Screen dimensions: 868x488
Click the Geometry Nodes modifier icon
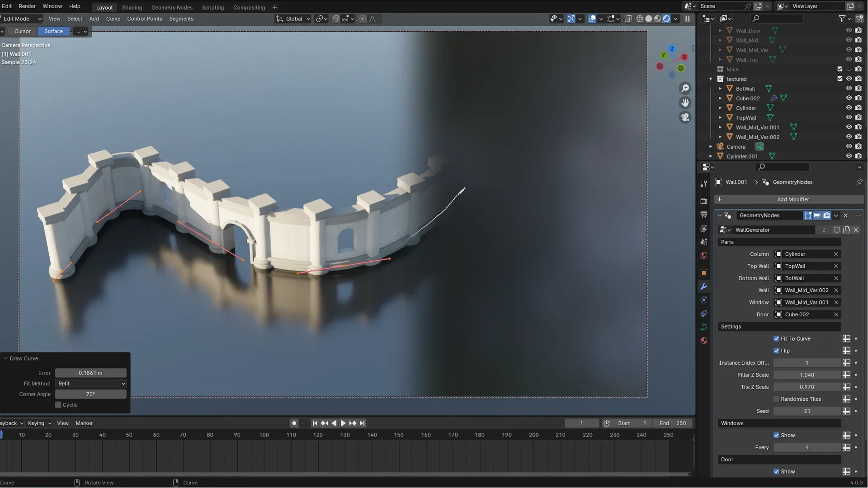tap(728, 215)
